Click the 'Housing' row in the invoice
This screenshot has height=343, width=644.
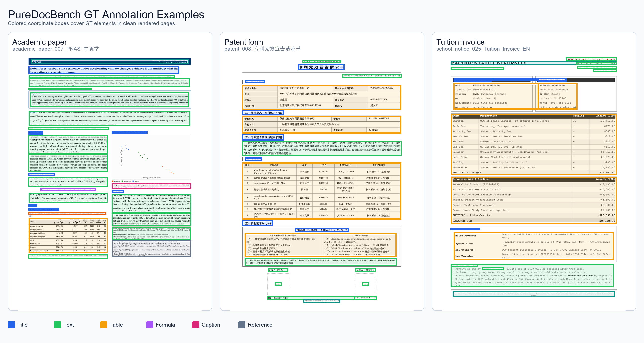534,152
